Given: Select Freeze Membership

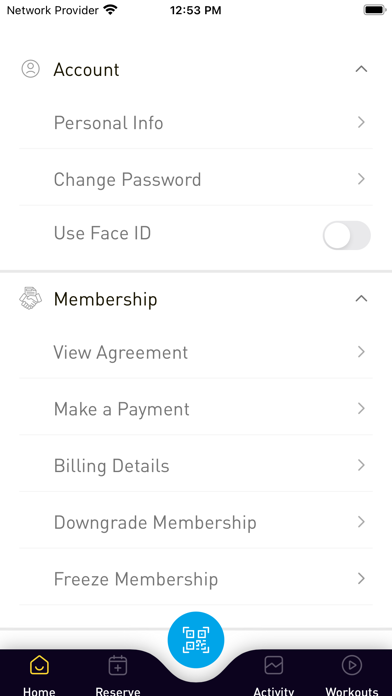Looking at the screenshot, I should (x=196, y=579).
